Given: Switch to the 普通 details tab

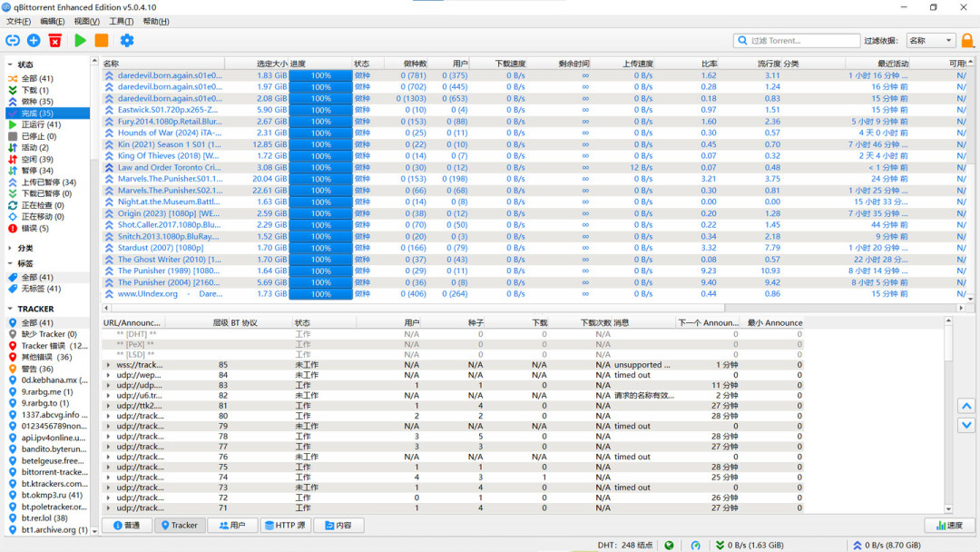Looking at the screenshot, I should pos(127,525).
